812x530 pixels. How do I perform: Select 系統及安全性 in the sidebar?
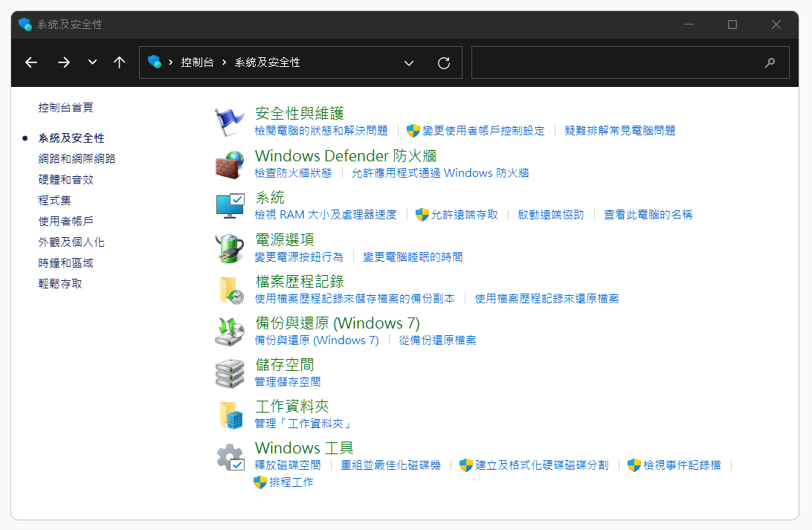pos(71,138)
